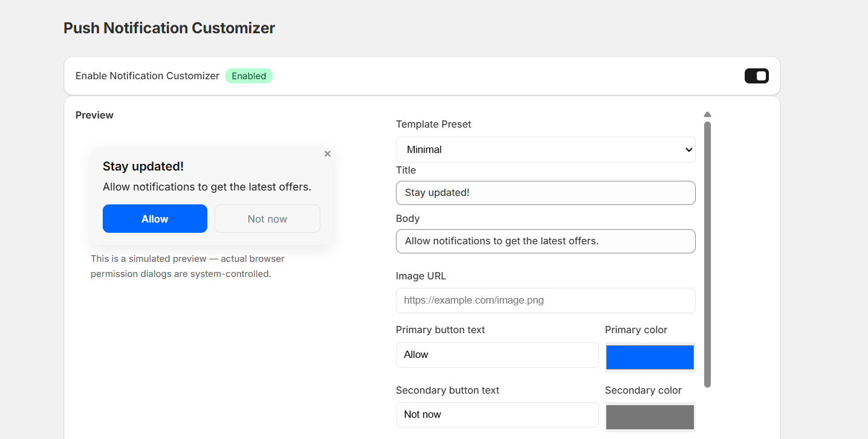
Task: Click the preview notification body message
Action: [207, 187]
